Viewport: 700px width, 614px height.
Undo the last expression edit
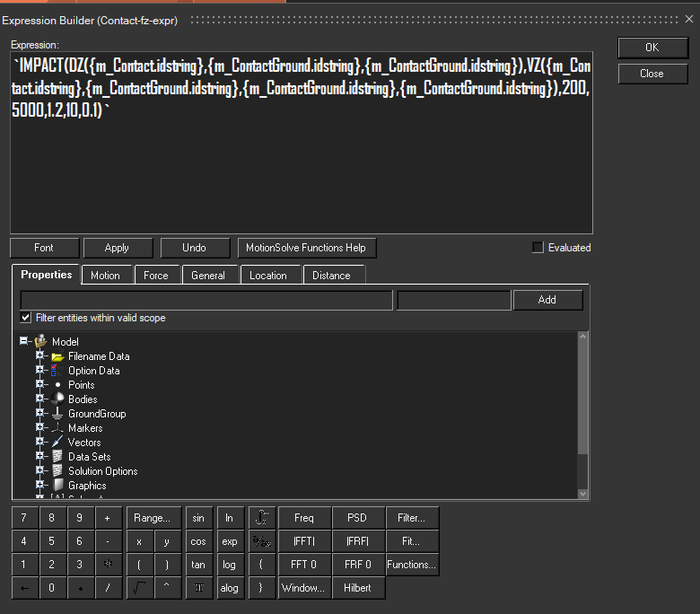click(x=194, y=248)
